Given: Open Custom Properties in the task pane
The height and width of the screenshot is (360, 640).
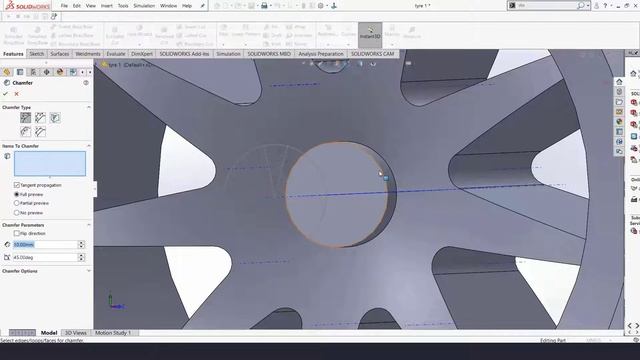Looking at the screenshot, I should (x=619, y=131).
